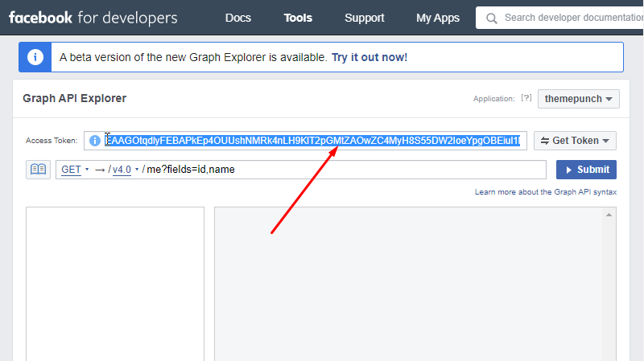Open Learn more about the Graph API syntax

tap(546, 192)
